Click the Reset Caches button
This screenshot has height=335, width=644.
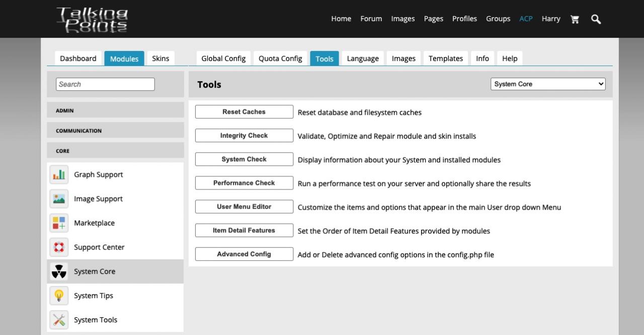coord(244,112)
